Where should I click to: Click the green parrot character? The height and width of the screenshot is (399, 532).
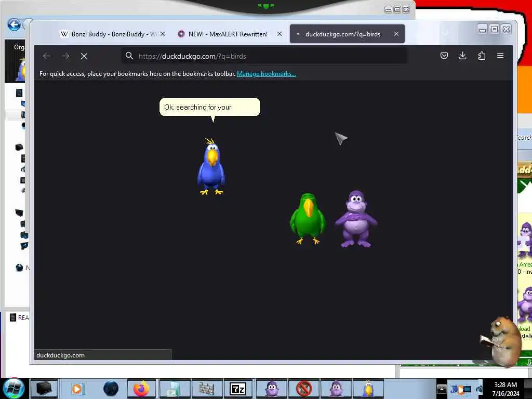[308, 219]
